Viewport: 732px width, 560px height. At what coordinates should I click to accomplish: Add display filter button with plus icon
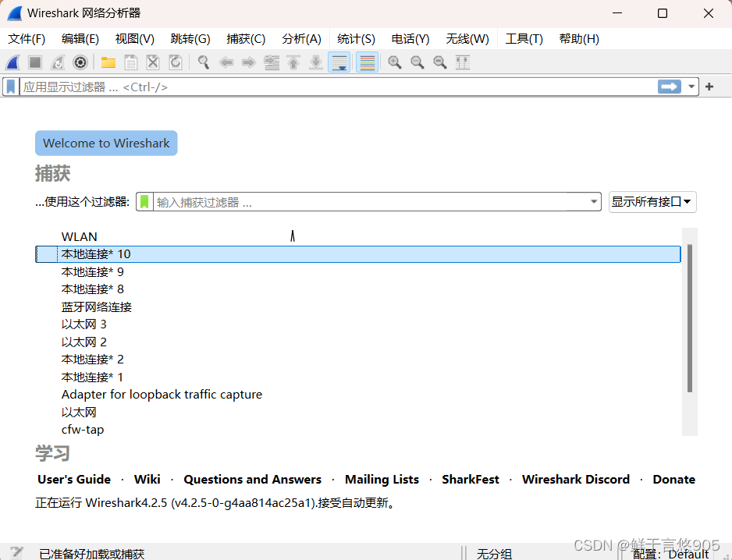pyautogui.click(x=709, y=87)
